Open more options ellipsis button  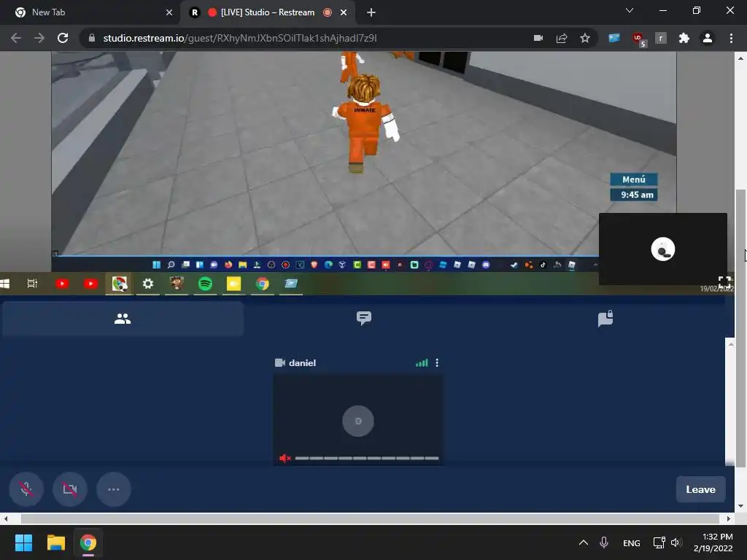[113, 489]
